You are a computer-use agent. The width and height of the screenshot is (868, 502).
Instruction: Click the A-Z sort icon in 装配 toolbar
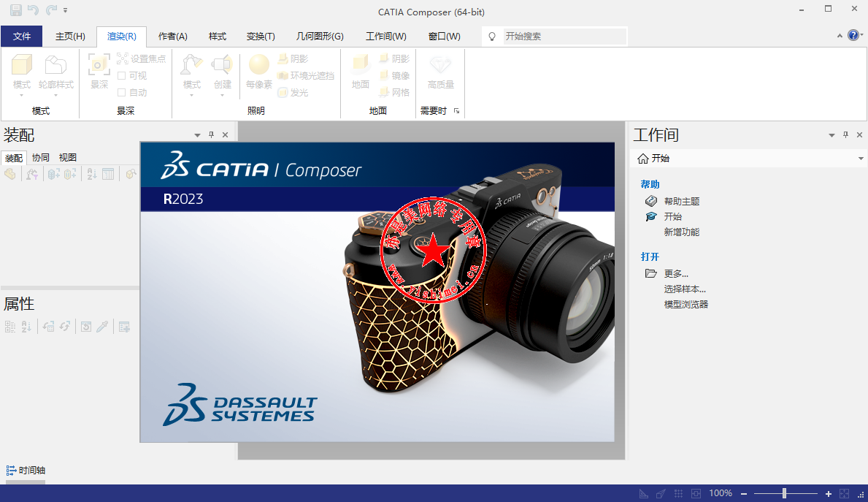92,175
